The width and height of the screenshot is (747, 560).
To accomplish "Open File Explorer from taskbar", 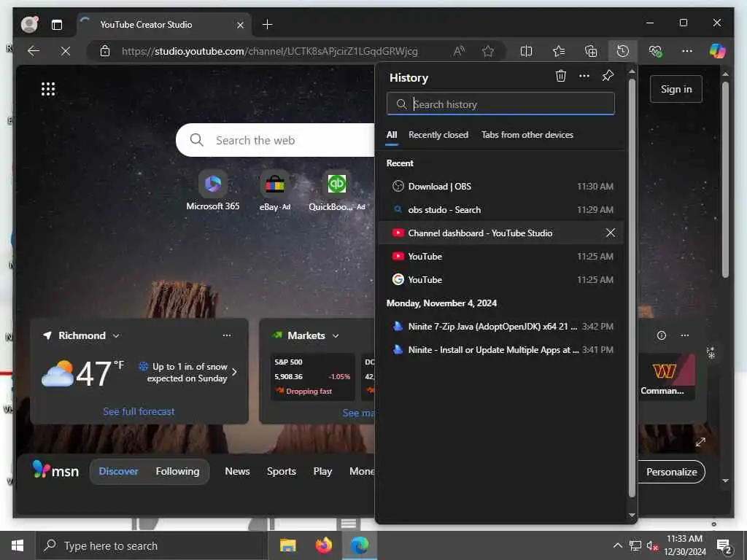I will (x=287, y=545).
